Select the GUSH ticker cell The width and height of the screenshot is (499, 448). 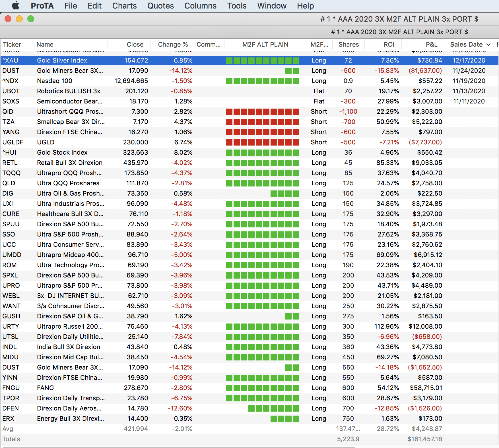click(11, 316)
